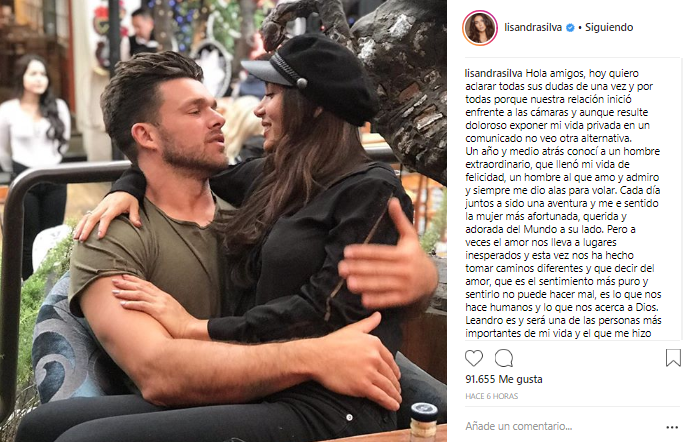Click the background woman in white blouse

(34, 148)
